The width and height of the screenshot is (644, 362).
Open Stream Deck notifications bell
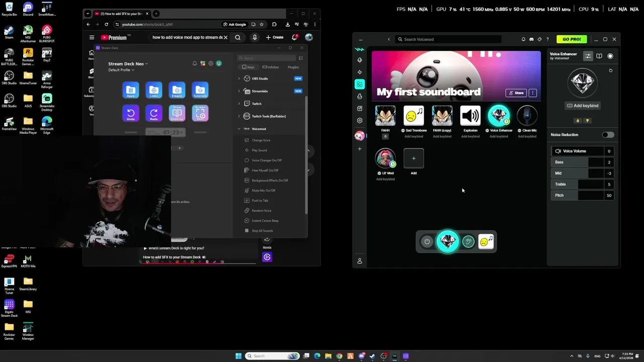[x=195, y=63]
